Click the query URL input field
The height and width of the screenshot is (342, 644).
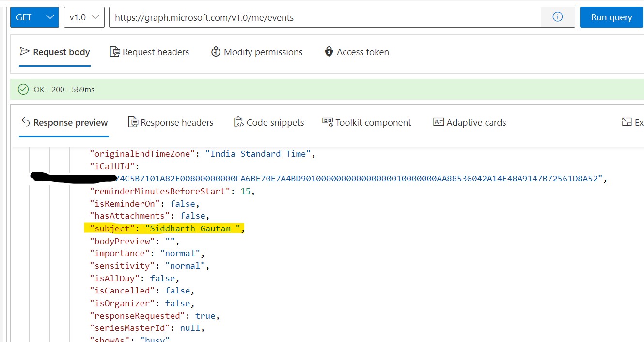325,17
